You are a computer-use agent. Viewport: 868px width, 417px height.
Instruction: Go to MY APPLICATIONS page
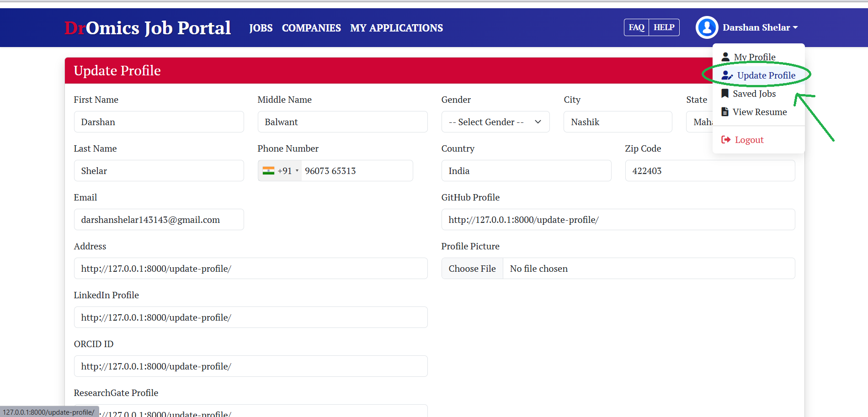point(396,28)
